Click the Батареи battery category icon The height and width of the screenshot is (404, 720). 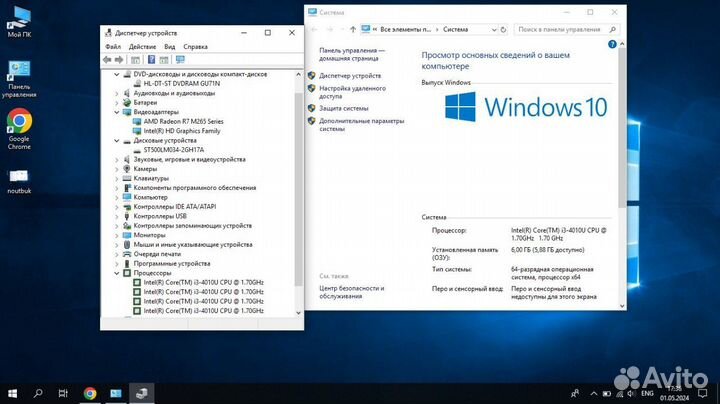[x=127, y=102]
